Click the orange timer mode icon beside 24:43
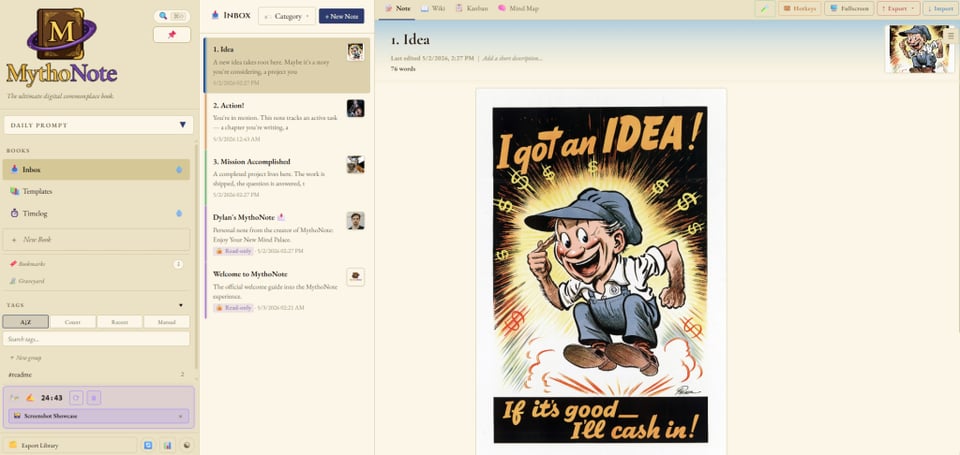This screenshot has height=455, width=960. (x=30, y=397)
